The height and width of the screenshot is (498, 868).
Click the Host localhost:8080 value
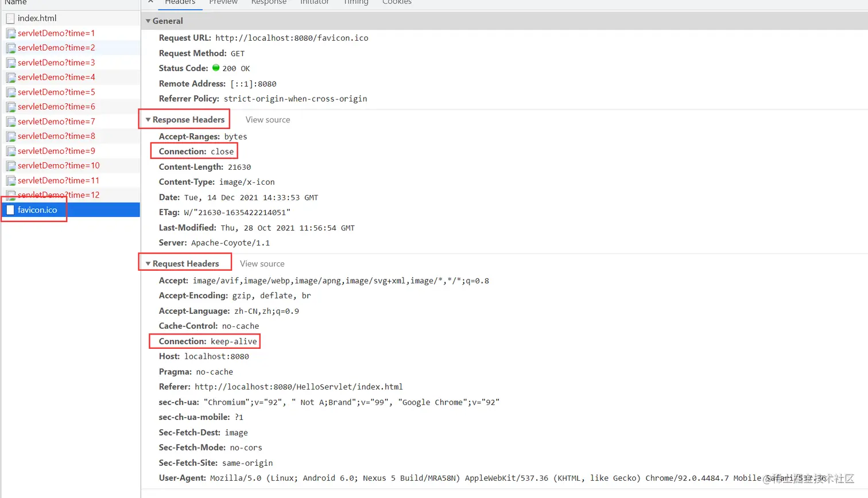(x=216, y=356)
